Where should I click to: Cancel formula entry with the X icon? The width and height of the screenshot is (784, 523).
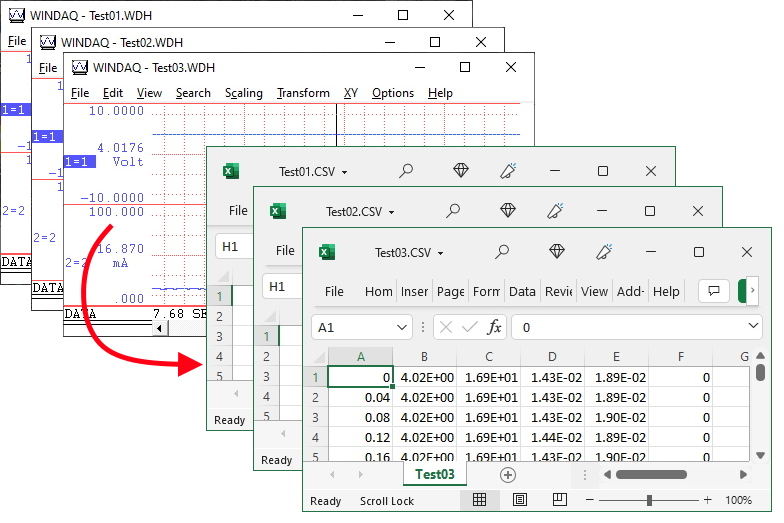coord(446,328)
